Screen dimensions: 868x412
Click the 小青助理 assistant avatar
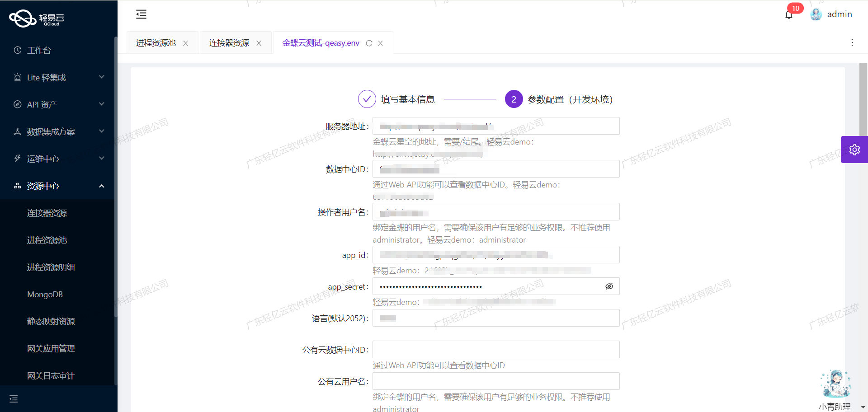(836, 384)
